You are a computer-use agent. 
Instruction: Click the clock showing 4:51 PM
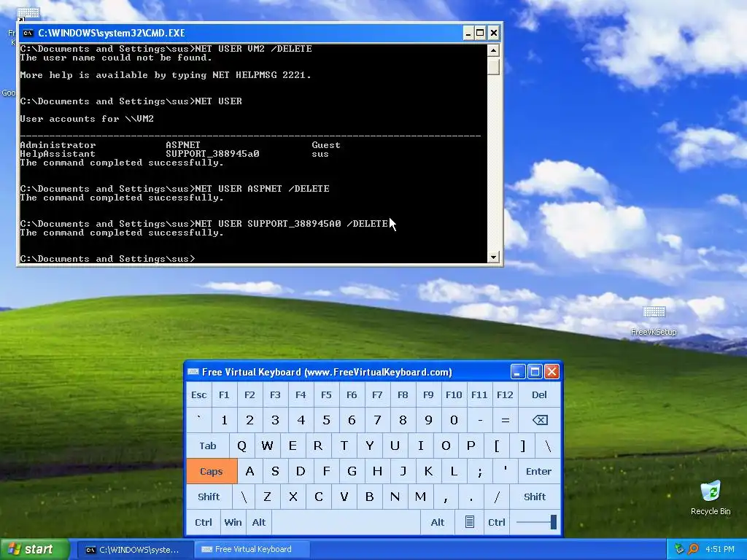point(720,549)
